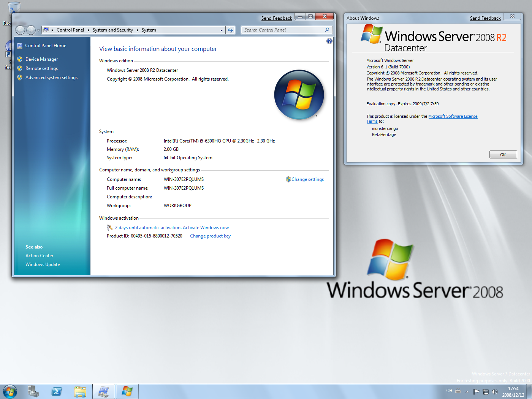Image resolution: width=532 pixels, height=399 pixels.
Task: Click Activate Windows now link
Action: [206, 228]
